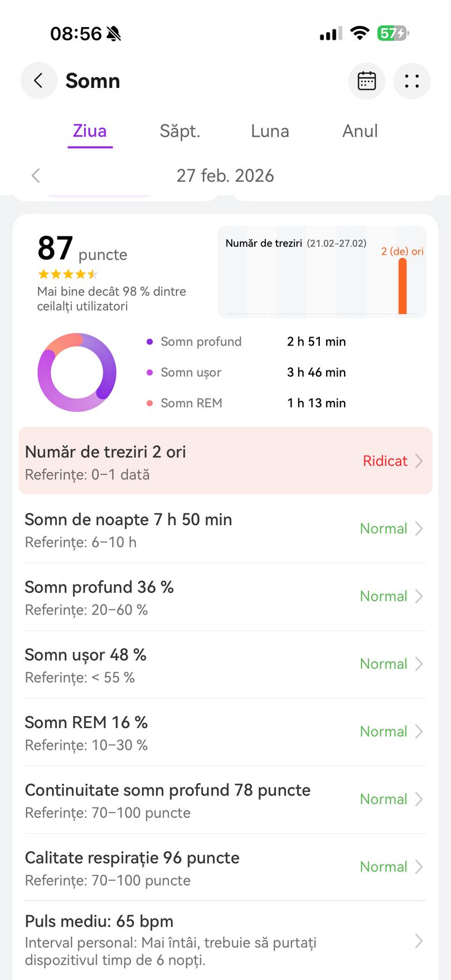Tap the sleep stages donut chart
The height and width of the screenshot is (980, 451).
point(77,372)
